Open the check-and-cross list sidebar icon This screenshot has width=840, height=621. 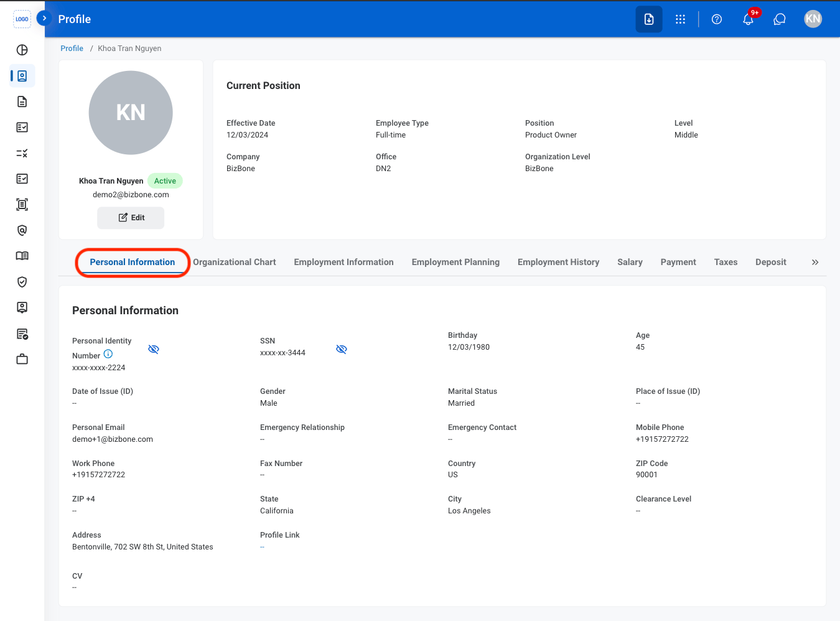[x=22, y=153]
